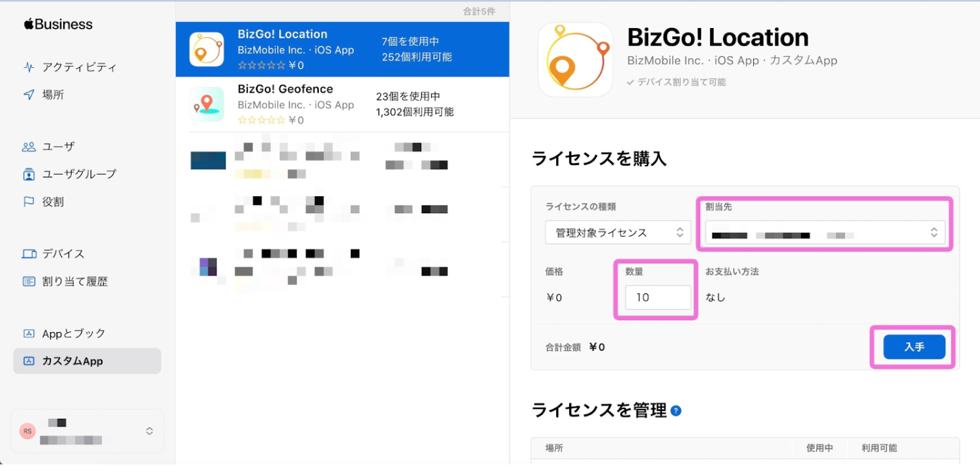Click the Activity waveform icon in sidebar

coord(29,67)
